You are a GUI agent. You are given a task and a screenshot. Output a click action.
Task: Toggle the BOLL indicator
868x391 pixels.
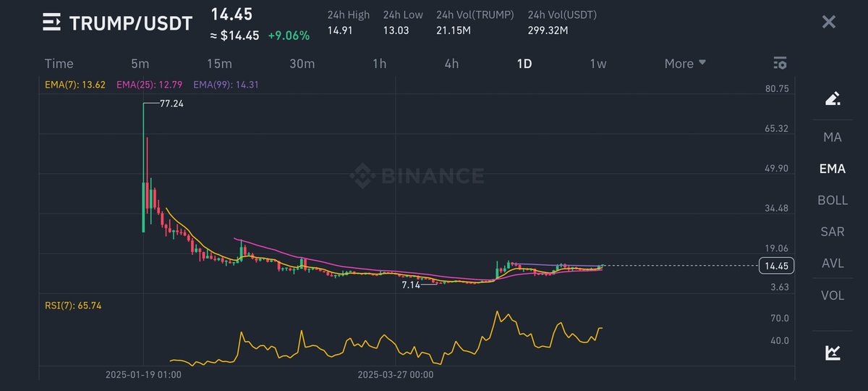click(833, 200)
